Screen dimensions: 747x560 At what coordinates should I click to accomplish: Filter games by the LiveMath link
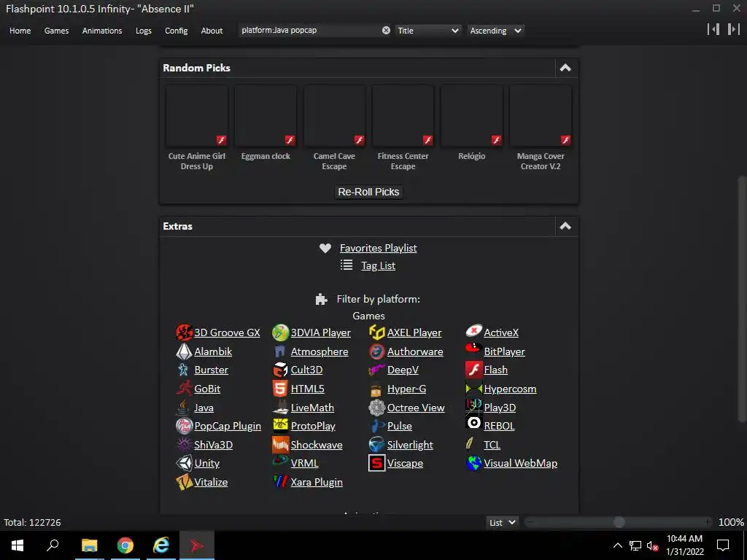click(312, 408)
